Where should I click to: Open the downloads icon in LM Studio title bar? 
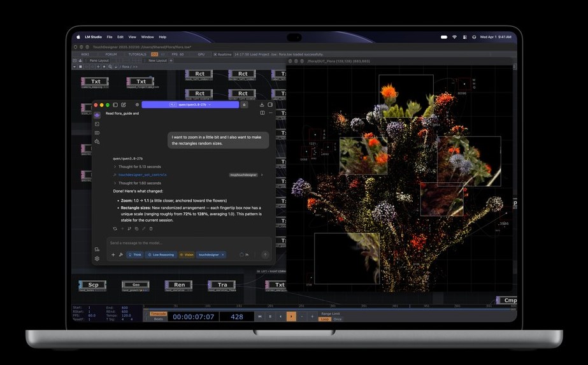[262, 104]
